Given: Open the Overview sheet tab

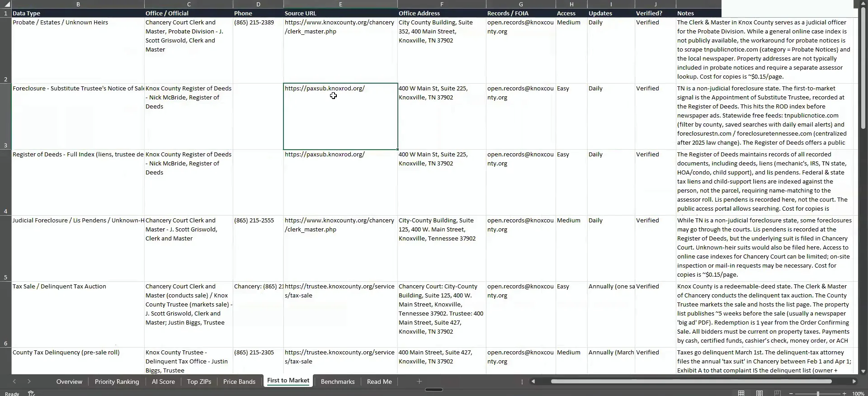Looking at the screenshot, I should point(69,382).
